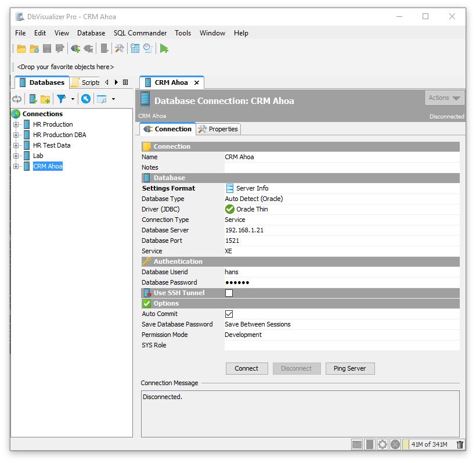Click the open folder icon in main toolbar

pyautogui.click(x=21, y=49)
